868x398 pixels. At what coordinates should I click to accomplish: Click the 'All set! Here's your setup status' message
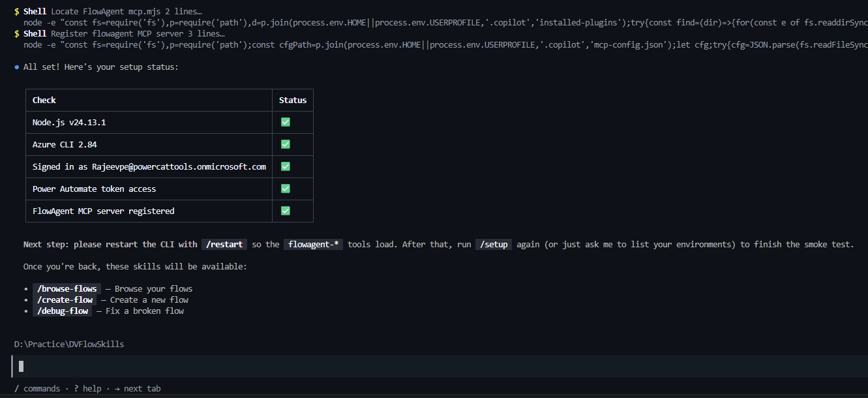pyautogui.click(x=100, y=67)
